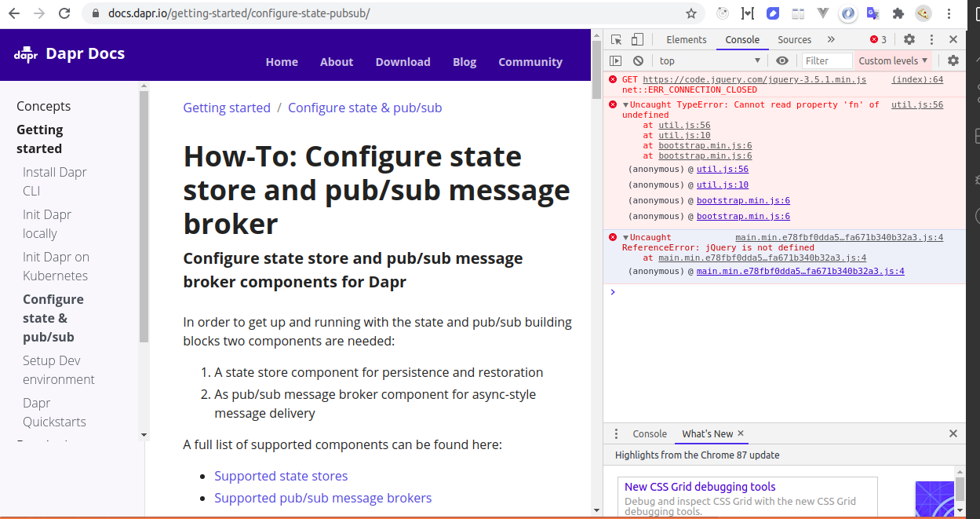Open the Vue devtools extension icon
The image size is (980, 519).
click(823, 13)
